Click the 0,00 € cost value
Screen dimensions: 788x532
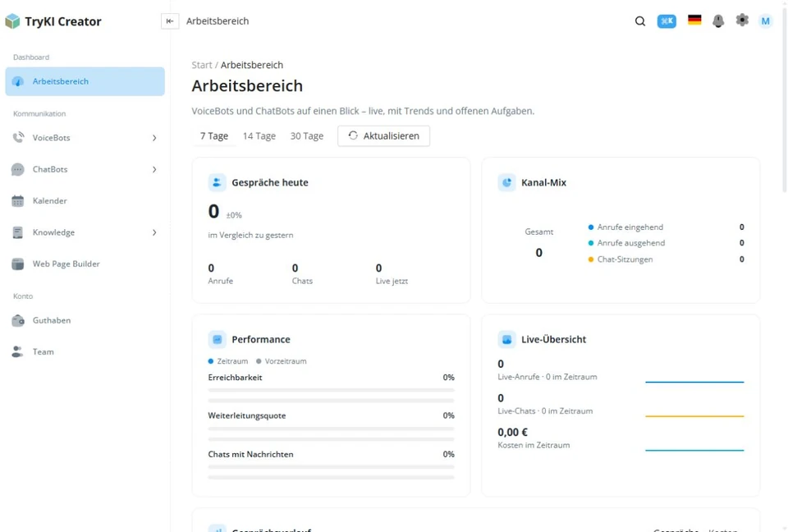[512, 433]
